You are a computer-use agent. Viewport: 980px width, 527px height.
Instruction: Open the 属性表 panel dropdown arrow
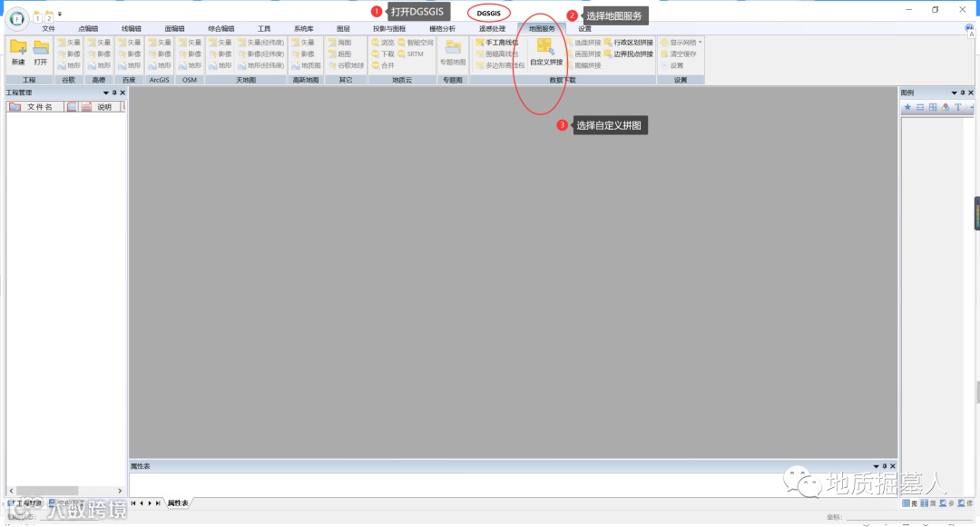(x=876, y=466)
